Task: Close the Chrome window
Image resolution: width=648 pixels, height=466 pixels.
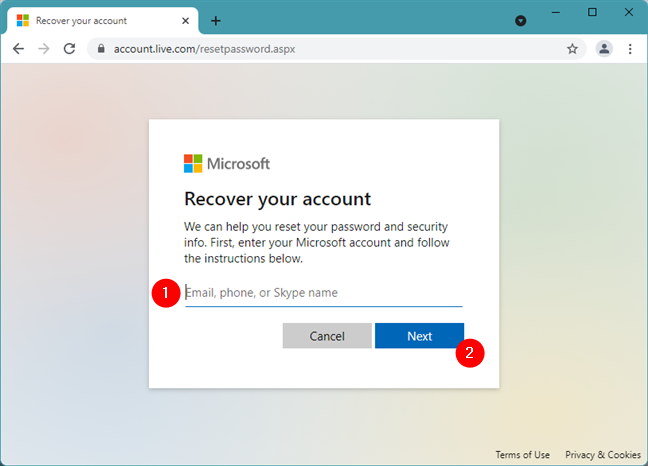Action: 629,12
